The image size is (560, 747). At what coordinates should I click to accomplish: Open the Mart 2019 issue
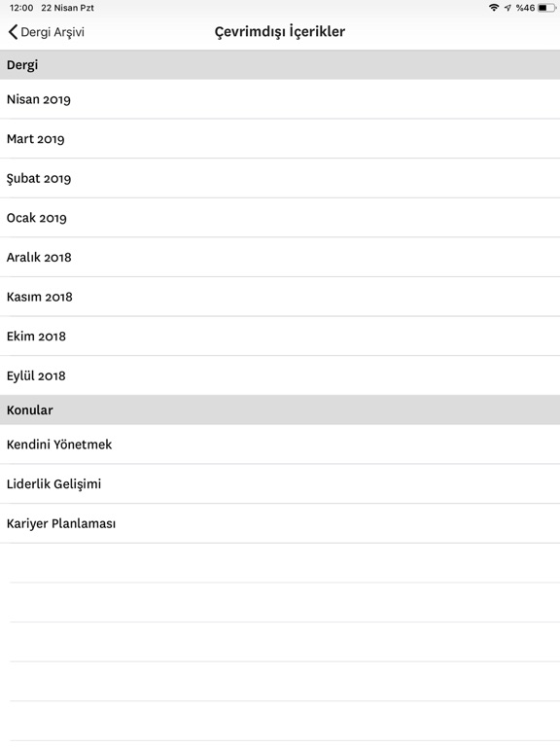(x=280, y=139)
